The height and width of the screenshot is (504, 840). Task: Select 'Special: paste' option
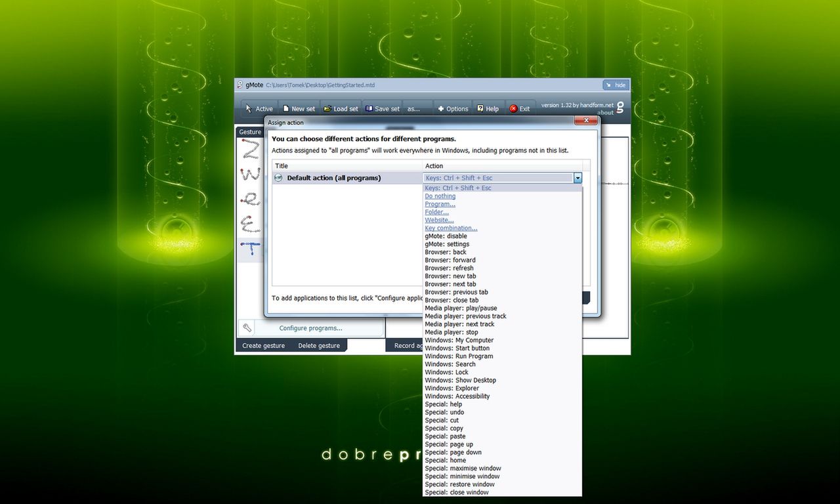(502, 436)
